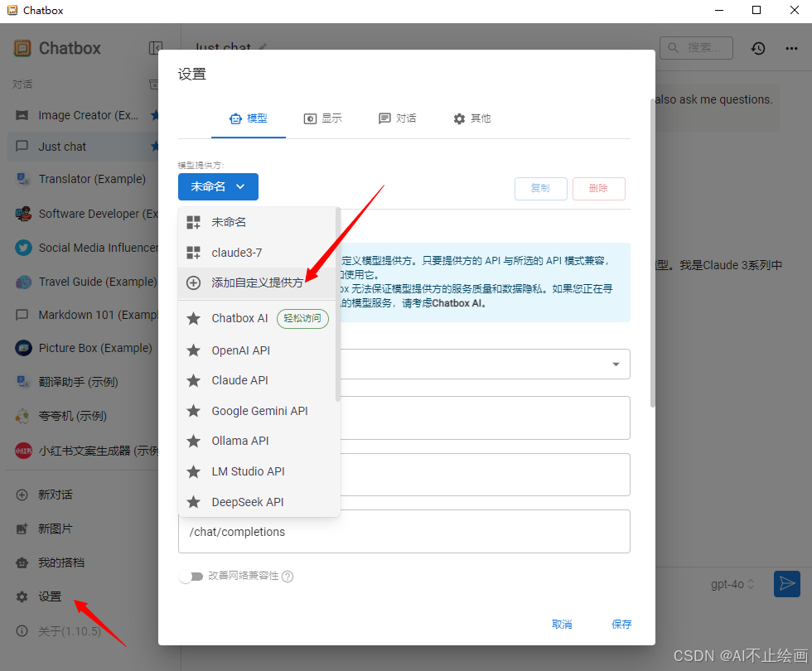Click the star icon beside Claude API

tap(194, 380)
